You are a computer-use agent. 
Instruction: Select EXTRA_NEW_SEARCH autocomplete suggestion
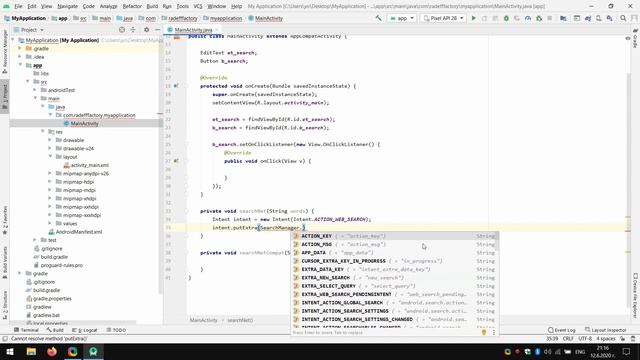(x=394, y=278)
